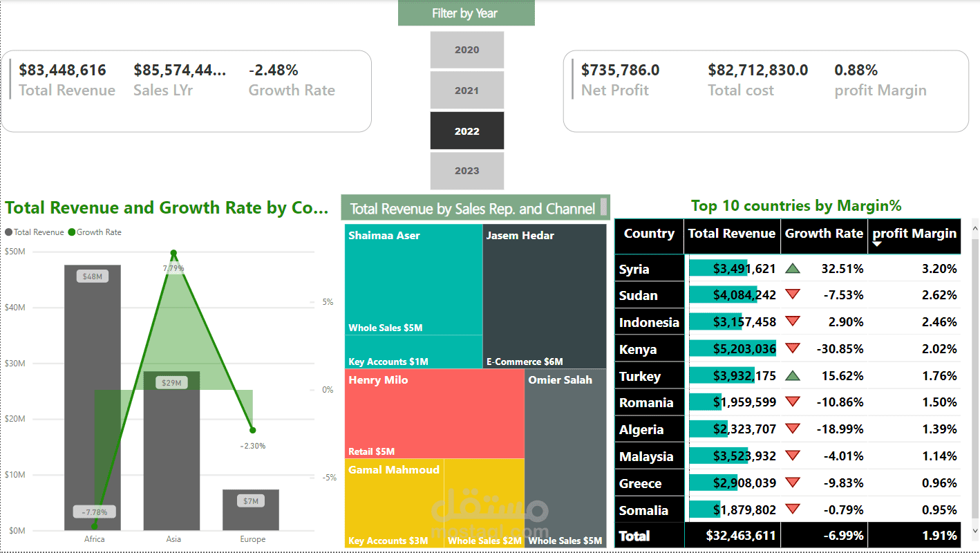The image size is (980, 553).
Task: Click the green Growth Rate legend dot
Action: pyautogui.click(x=72, y=232)
